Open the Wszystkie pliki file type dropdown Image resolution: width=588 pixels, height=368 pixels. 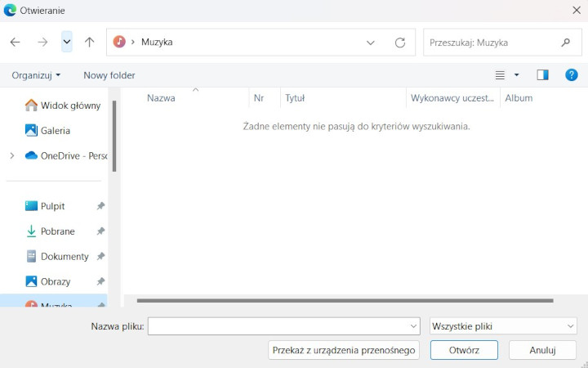(503, 326)
